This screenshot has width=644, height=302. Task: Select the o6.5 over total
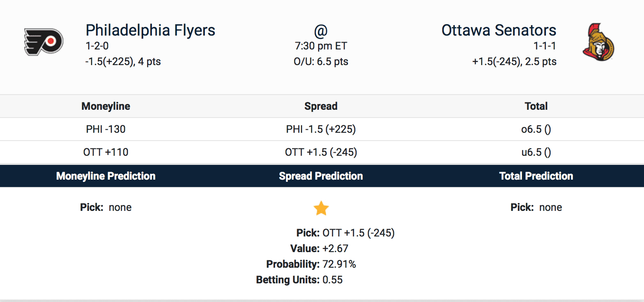[536, 129]
